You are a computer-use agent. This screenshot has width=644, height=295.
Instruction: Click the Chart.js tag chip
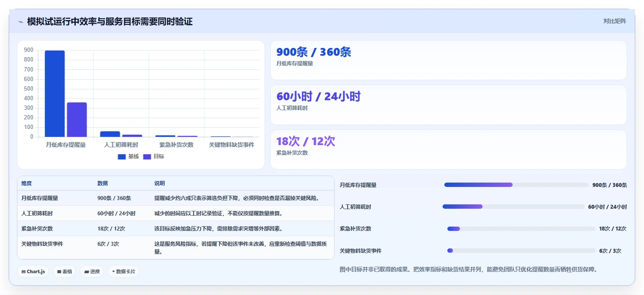click(x=34, y=271)
